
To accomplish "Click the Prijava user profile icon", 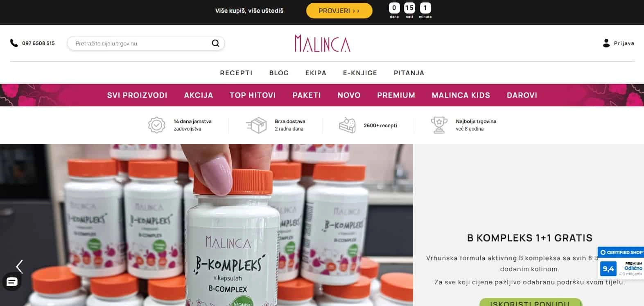I will [x=606, y=43].
